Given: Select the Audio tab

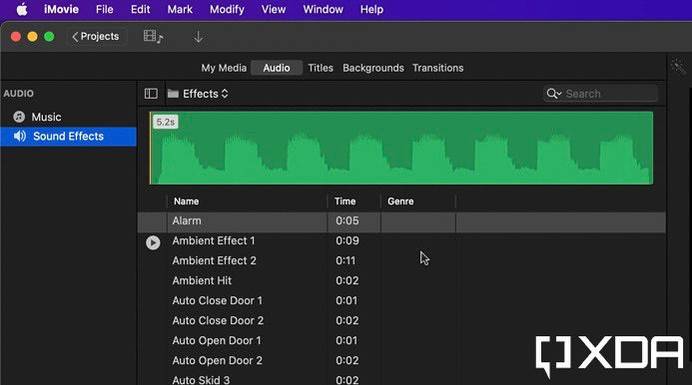Looking at the screenshot, I should pyautogui.click(x=277, y=68).
